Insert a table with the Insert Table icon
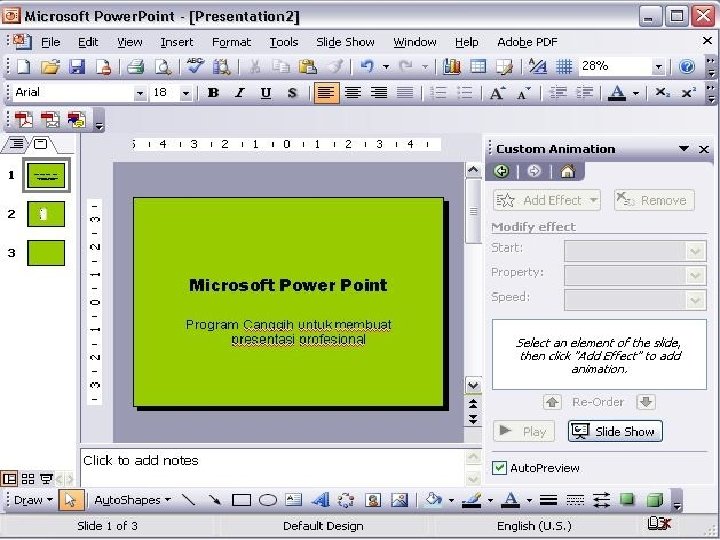Screen dimensions: 720x540 (x=478, y=67)
